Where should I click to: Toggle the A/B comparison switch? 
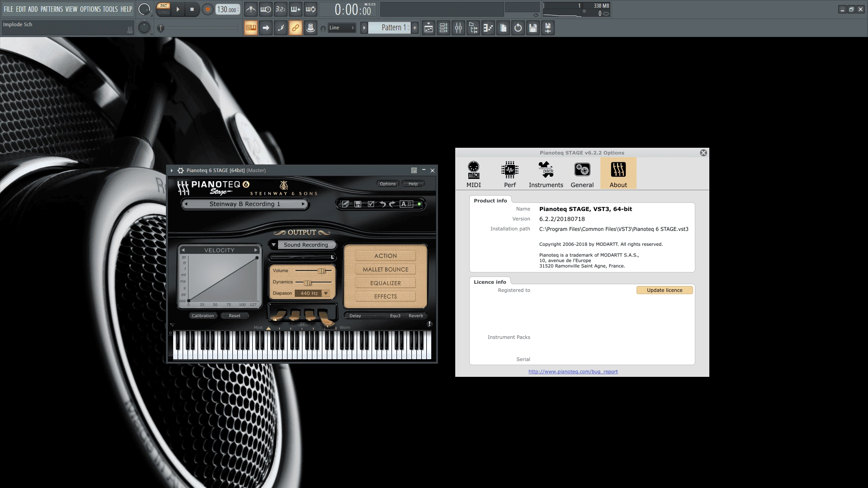pos(406,204)
